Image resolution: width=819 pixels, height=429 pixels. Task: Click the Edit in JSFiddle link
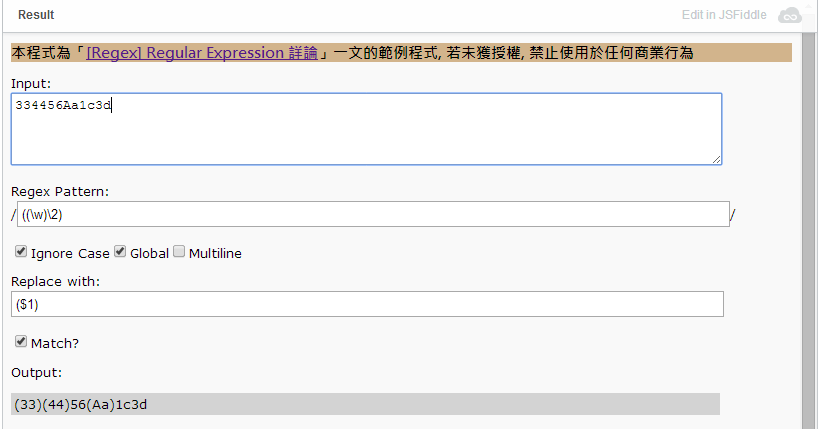click(x=724, y=15)
